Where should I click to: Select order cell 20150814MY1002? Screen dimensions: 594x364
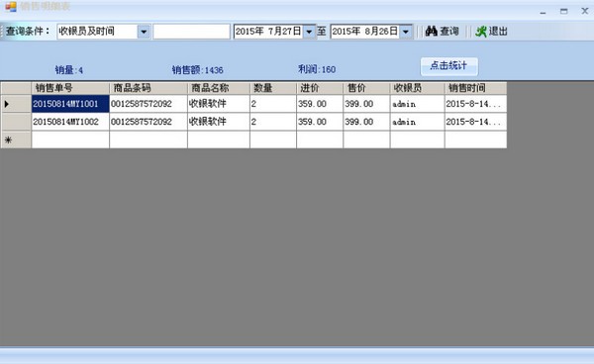click(x=70, y=122)
